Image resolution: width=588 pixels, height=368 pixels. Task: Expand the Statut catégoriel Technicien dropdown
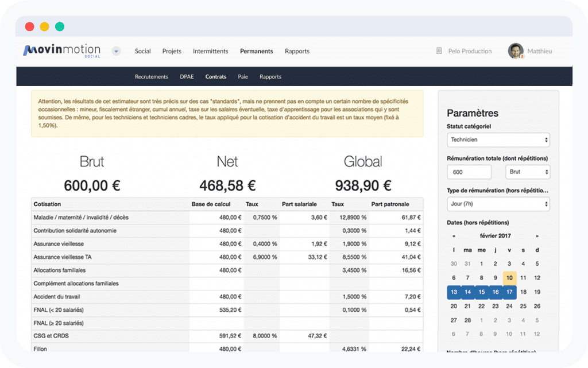pyautogui.click(x=498, y=140)
